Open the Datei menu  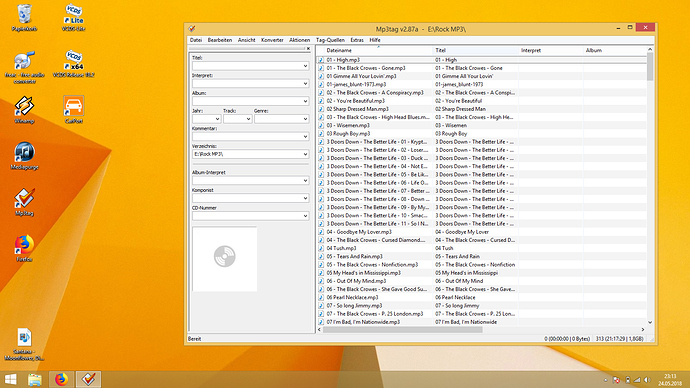(196, 40)
